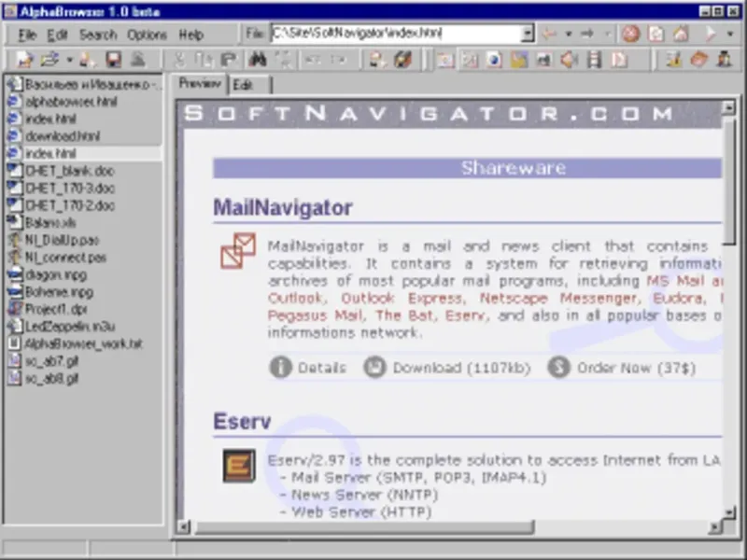Open The Bat link
The width and height of the screenshot is (747, 560).
(x=404, y=315)
